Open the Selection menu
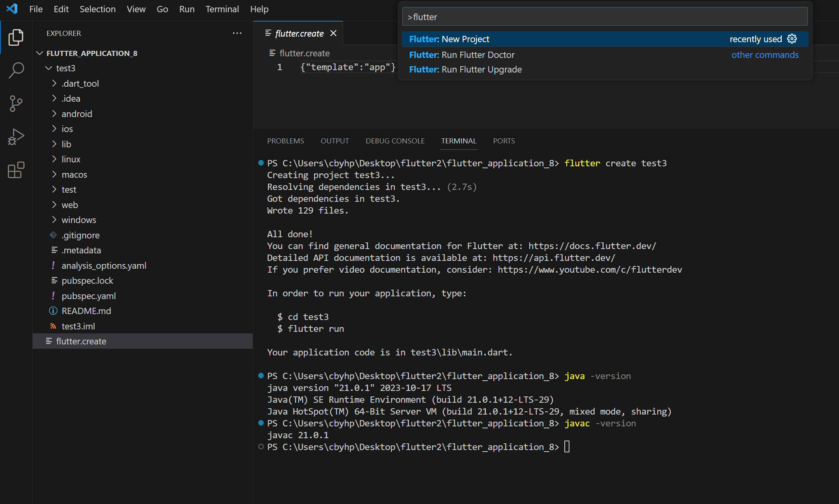839x504 pixels. pos(98,9)
